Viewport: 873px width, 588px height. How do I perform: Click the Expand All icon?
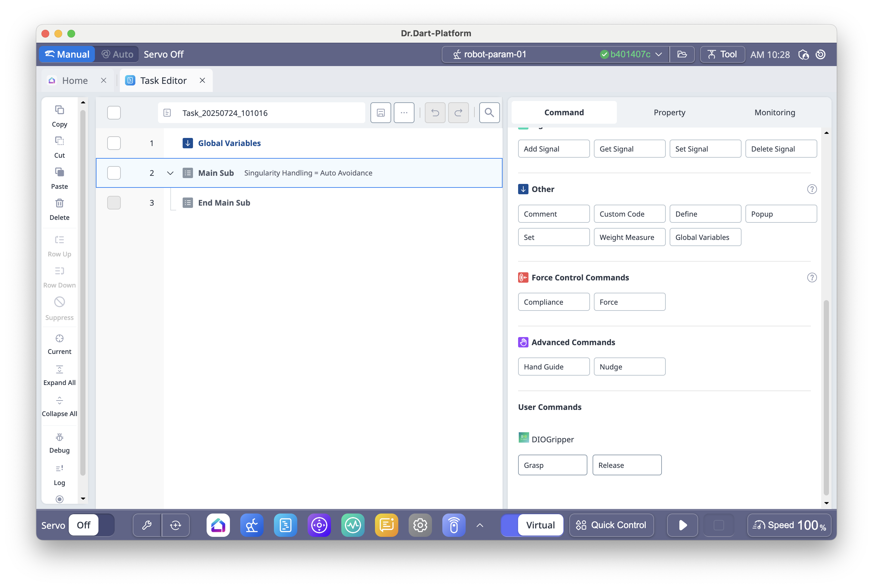click(x=59, y=370)
